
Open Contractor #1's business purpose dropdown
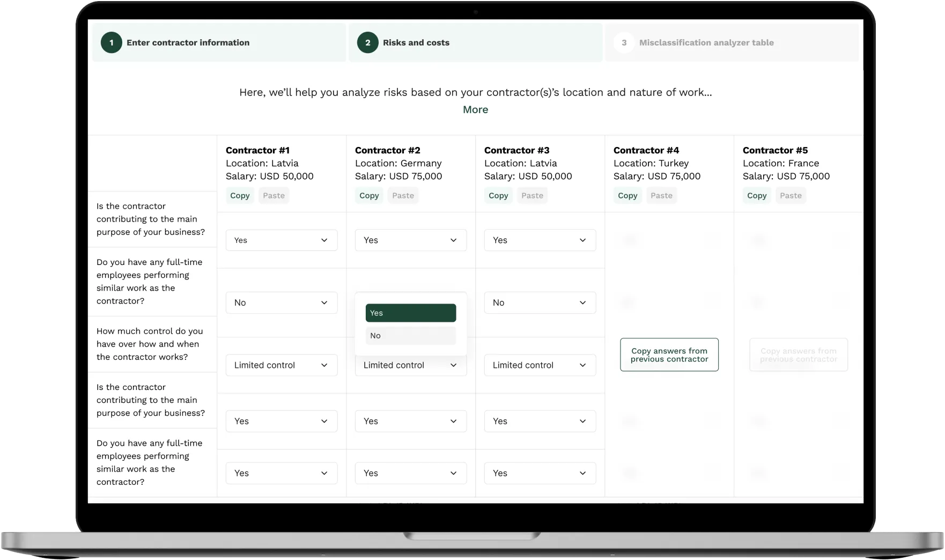tap(281, 240)
